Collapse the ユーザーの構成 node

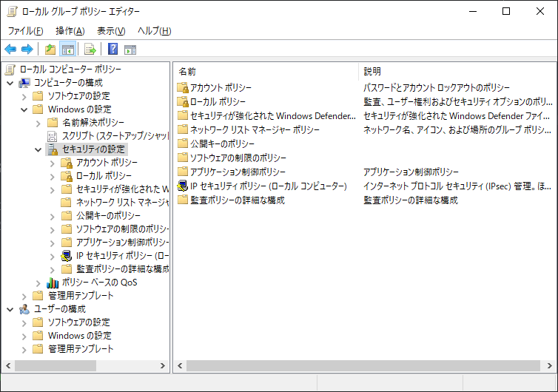10,309
